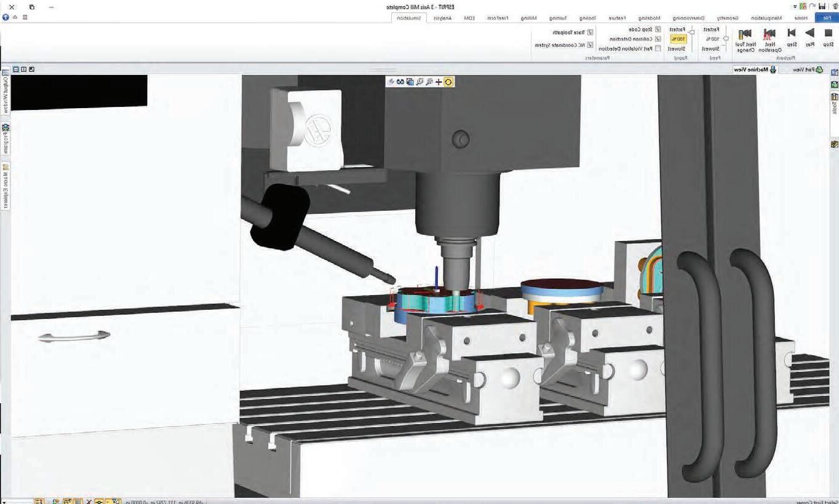Switch to the Tooling ribbon tab
The width and height of the screenshot is (839, 504).
[x=587, y=18]
